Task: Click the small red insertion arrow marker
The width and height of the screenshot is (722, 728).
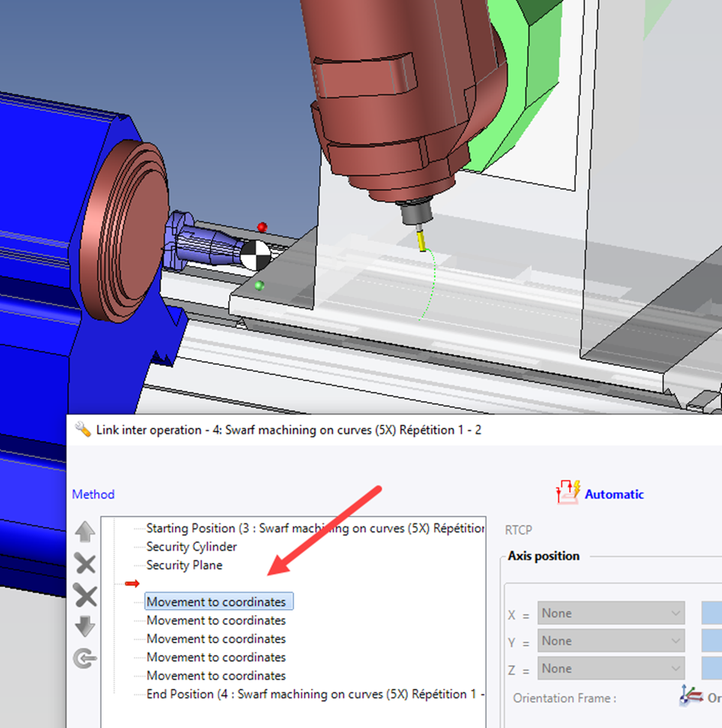Action: 132,584
